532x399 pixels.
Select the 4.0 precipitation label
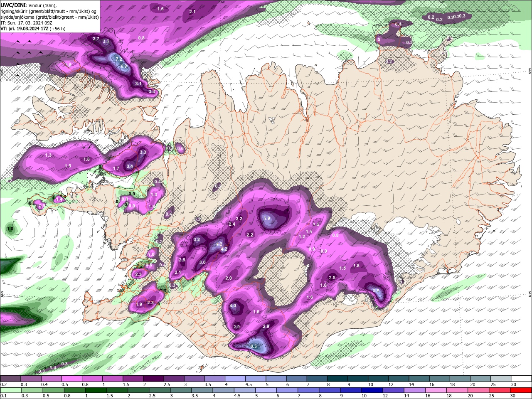click(233, 306)
